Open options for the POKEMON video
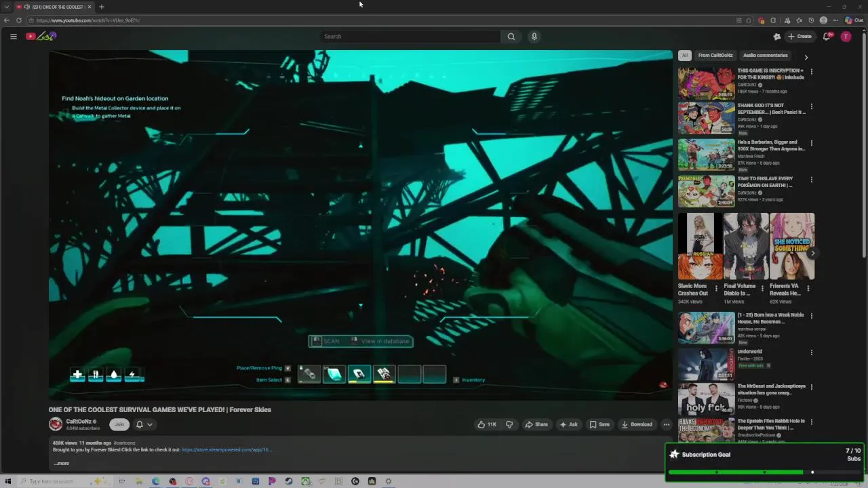Screen dimensions: 868x488 pyautogui.click(x=812, y=180)
